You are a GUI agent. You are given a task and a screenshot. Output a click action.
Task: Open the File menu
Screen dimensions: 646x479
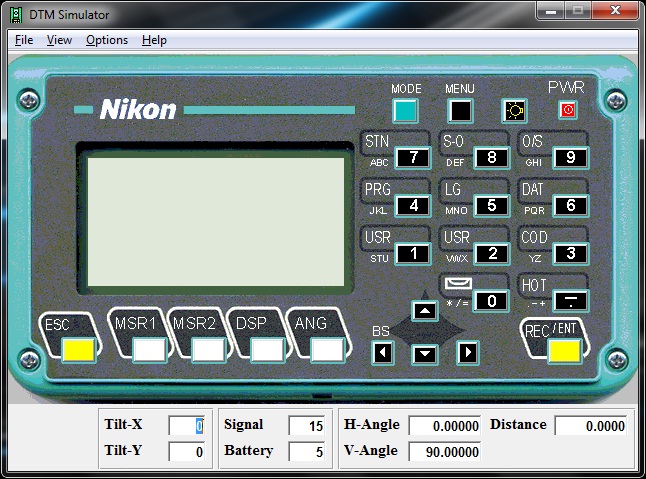point(24,40)
